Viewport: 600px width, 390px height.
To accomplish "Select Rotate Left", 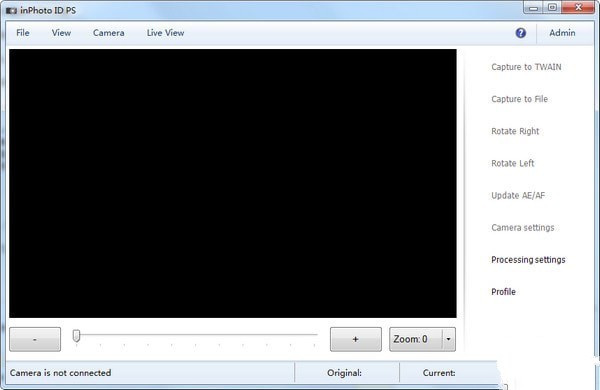I will tap(512, 163).
